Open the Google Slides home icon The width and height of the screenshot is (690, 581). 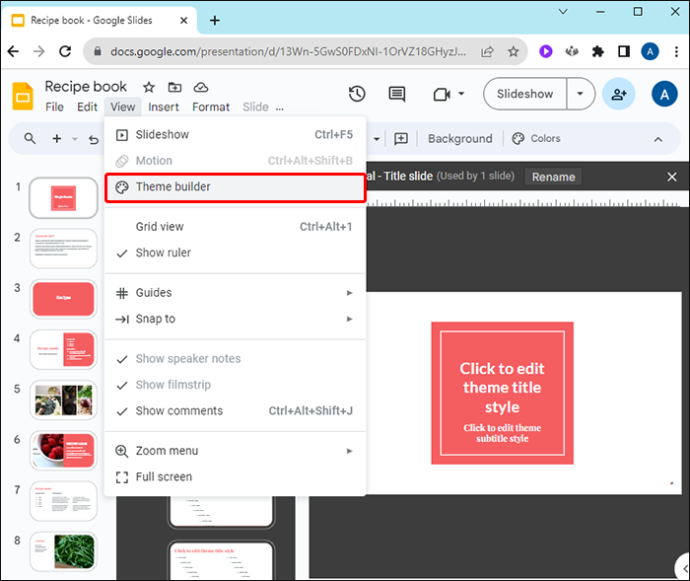tap(22, 96)
